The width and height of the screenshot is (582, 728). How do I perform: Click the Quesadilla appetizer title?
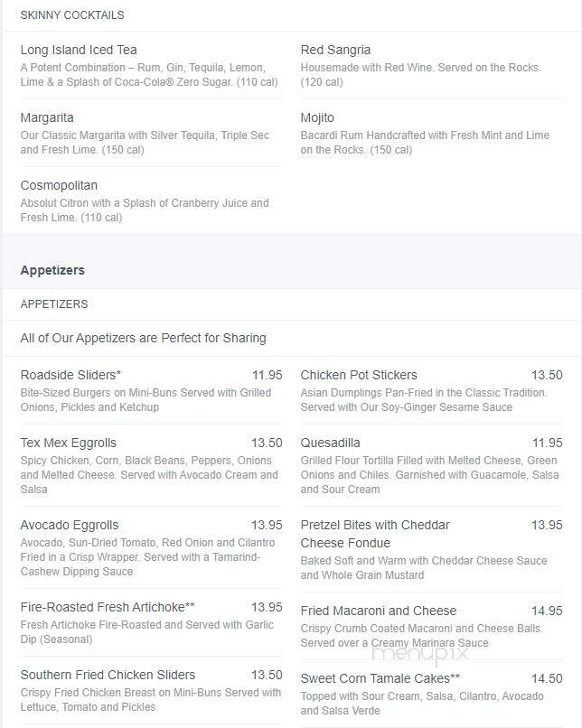tap(330, 443)
